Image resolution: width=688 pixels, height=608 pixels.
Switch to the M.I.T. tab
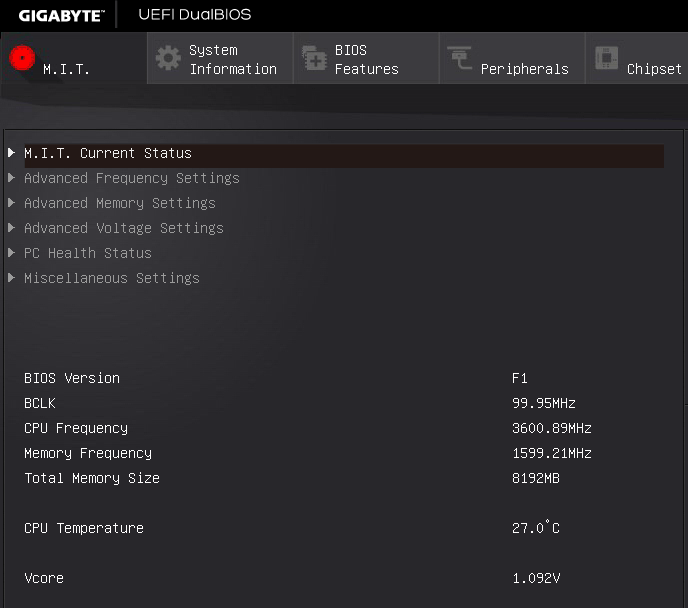[73, 58]
